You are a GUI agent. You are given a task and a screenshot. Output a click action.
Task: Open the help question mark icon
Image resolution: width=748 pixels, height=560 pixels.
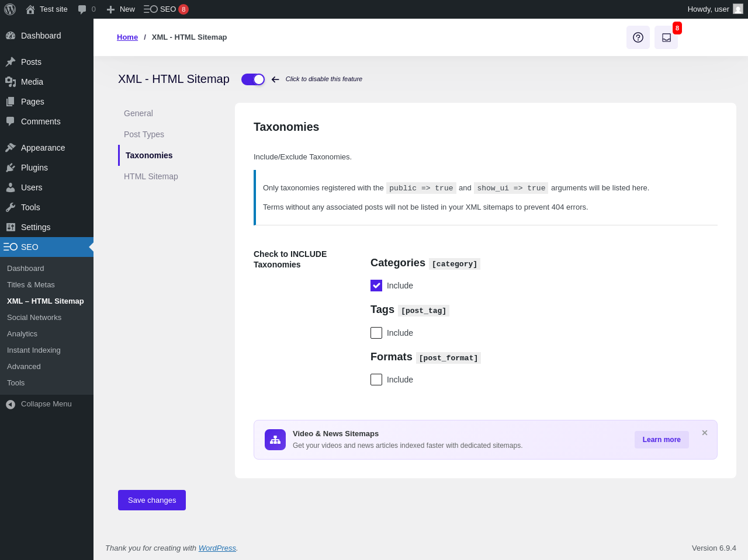638,37
